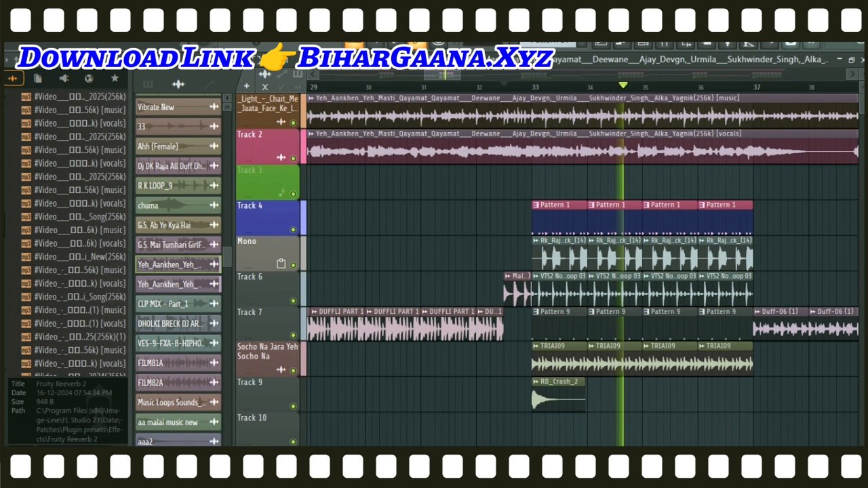868x488 pixels.
Task: Open clip menu of RD_Crash_2 clip
Action: [536, 382]
